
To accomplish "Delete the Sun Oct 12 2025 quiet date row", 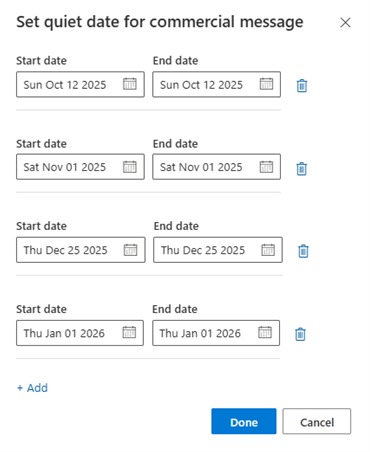I will click(302, 86).
